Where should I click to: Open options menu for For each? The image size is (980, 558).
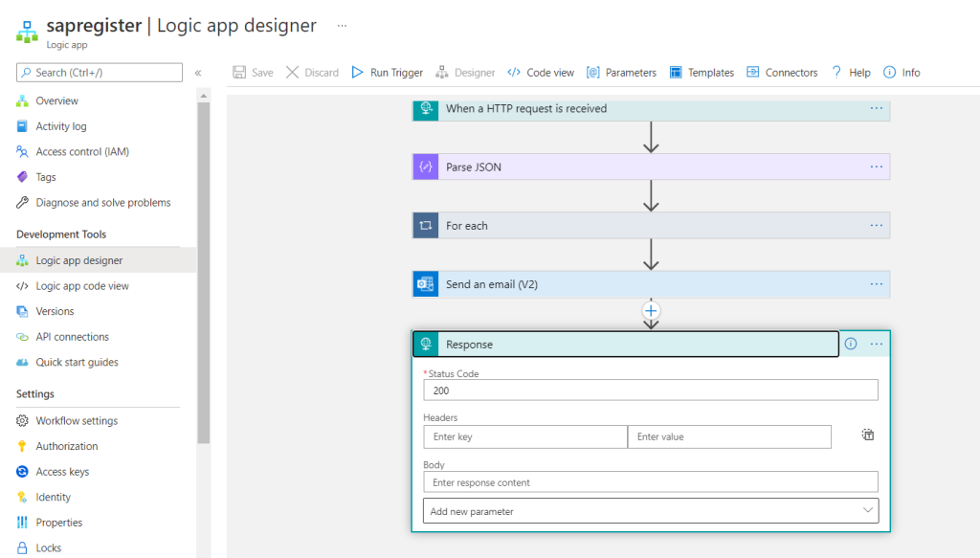(877, 226)
